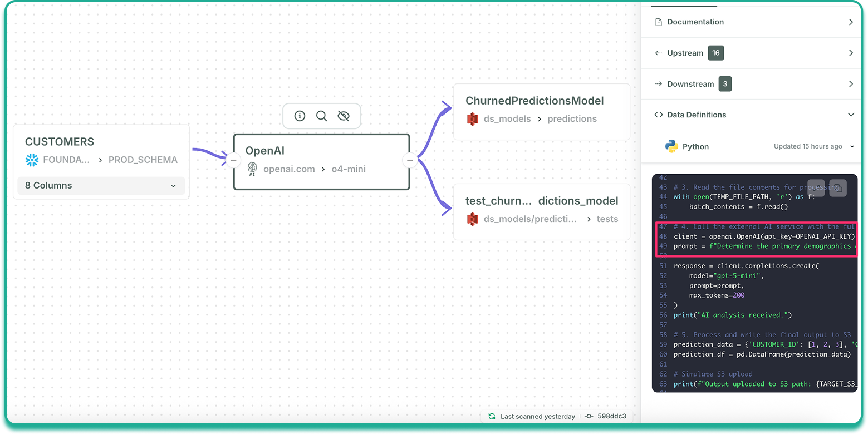Click the Upstream count badge 16
Screen dimensions: 868x435
(716, 53)
